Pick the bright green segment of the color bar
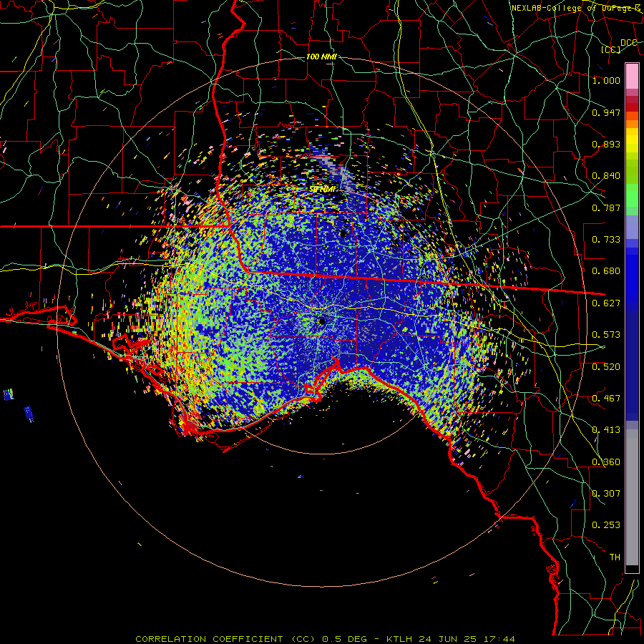 coord(632,195)
